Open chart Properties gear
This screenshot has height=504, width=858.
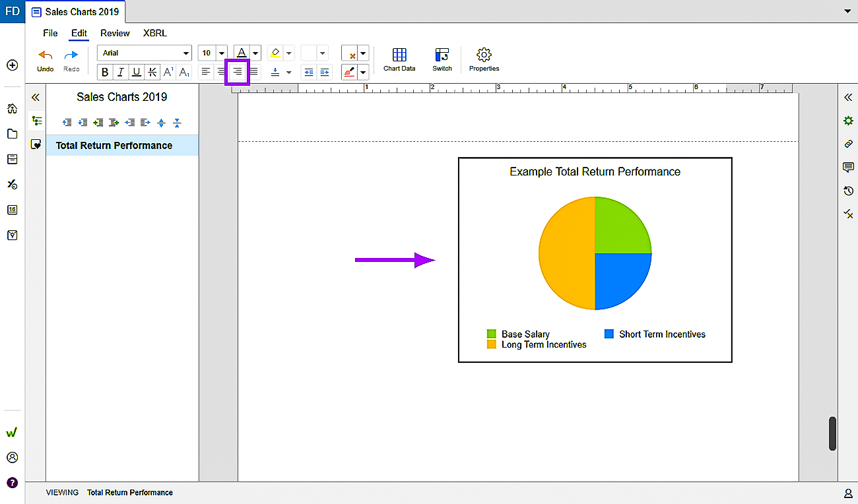484,59
